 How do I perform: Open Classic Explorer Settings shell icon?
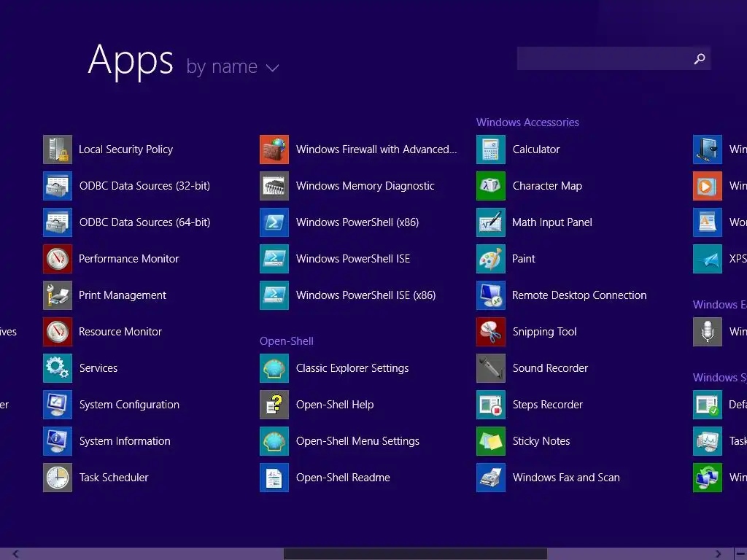click(274, 368)
